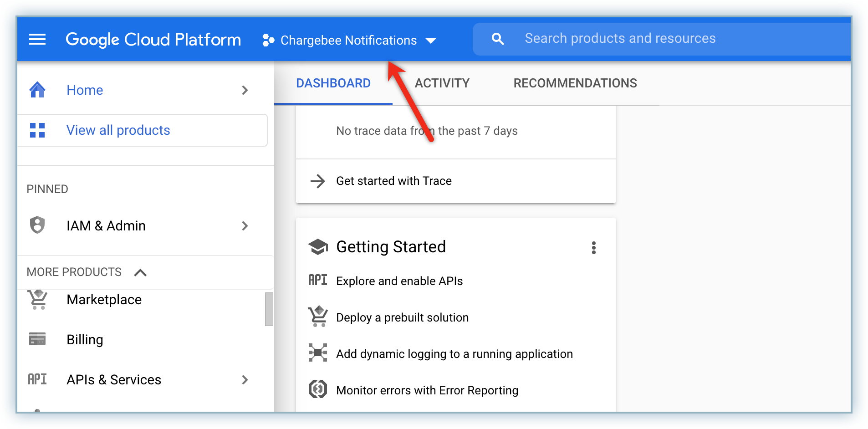Switch to the Recommendations tab
868x429 pixels.
coord(575,83)
